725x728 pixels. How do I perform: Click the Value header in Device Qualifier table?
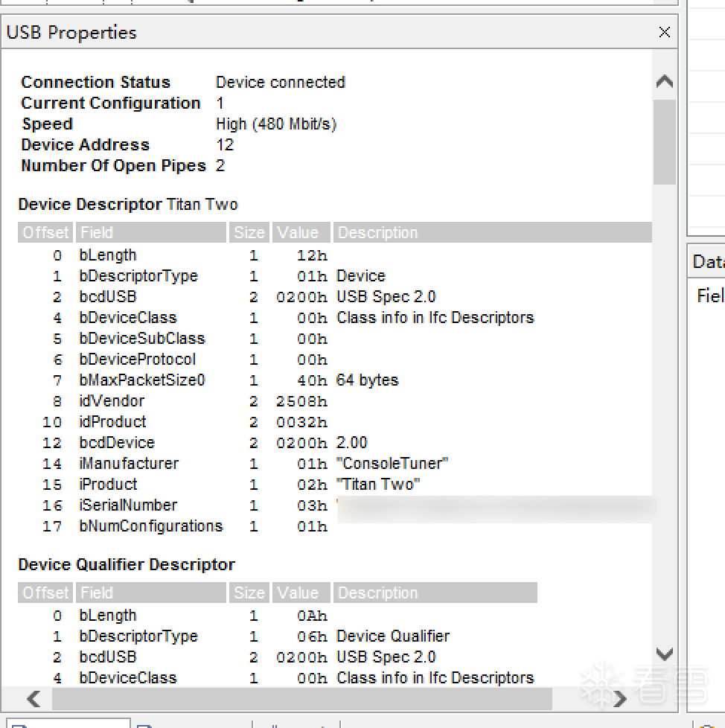click(x=301, y=593)
